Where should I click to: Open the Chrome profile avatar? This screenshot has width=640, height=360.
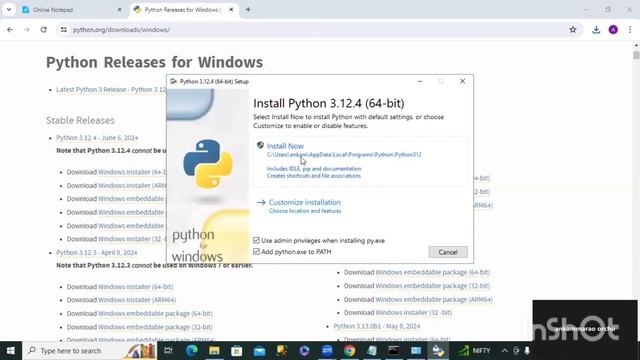[613, 29]
